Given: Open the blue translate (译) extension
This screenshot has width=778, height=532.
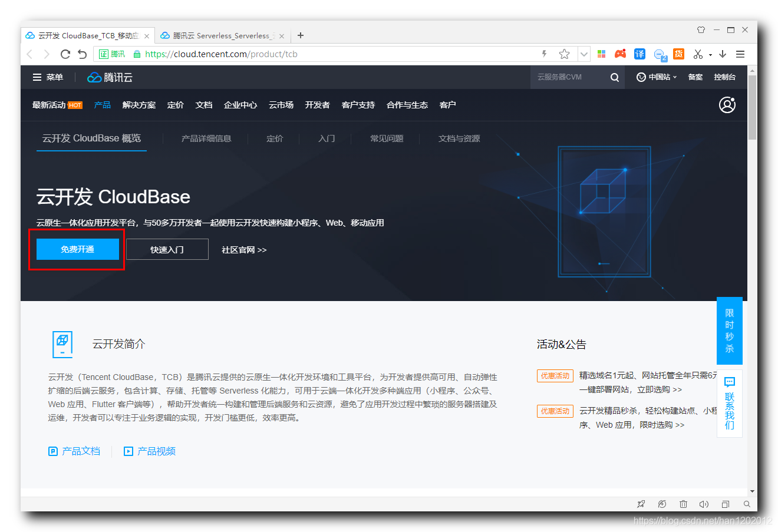Looking at the screenshot, I should point(639,54).
